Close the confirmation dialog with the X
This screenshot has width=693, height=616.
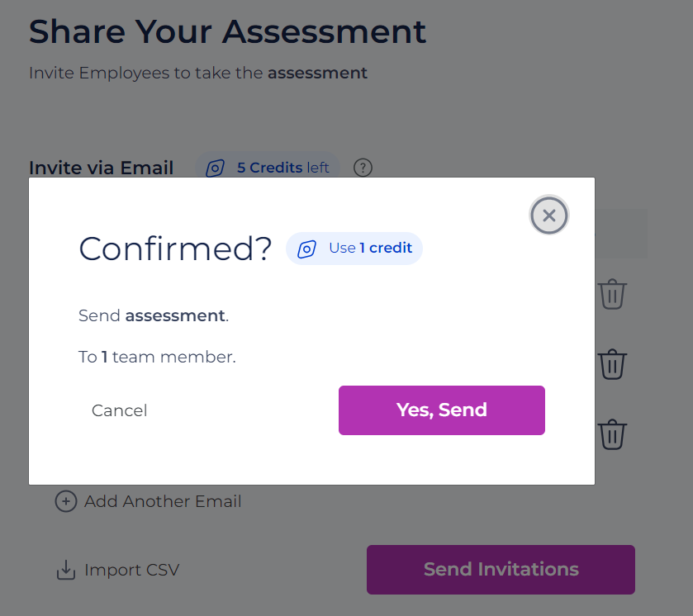tap(549, 216)
